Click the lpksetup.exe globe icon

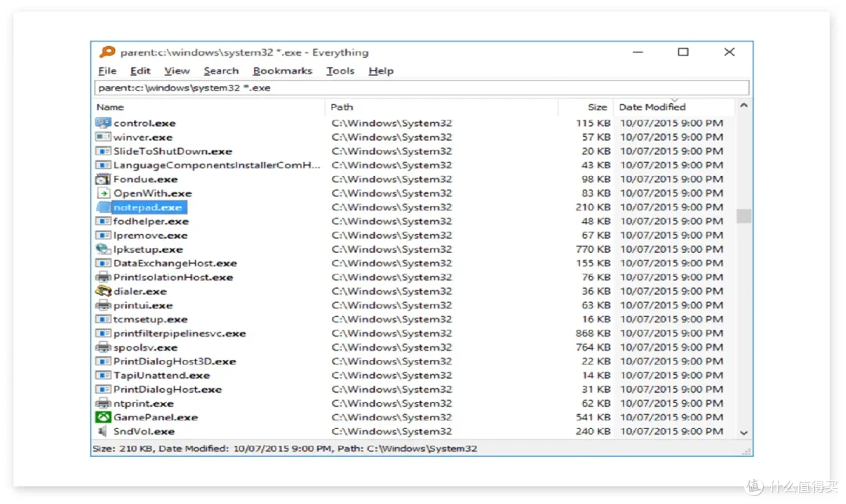(x=103, y=250)
